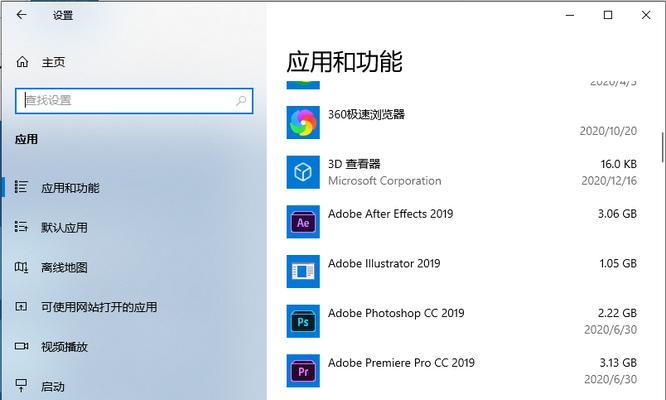Click the 2020/12/16 install date
The height and width of the screenshot is (400, 666).
coord(609,181)
